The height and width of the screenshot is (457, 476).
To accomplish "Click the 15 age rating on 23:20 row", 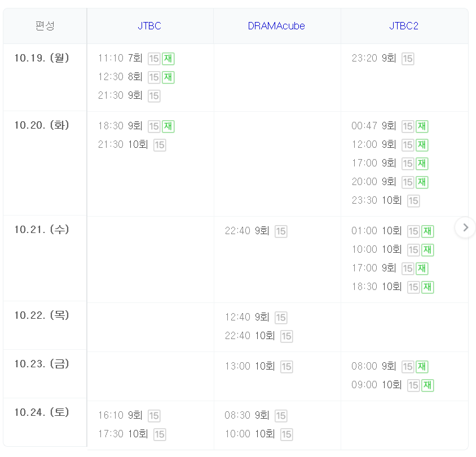I will point(408,59).
